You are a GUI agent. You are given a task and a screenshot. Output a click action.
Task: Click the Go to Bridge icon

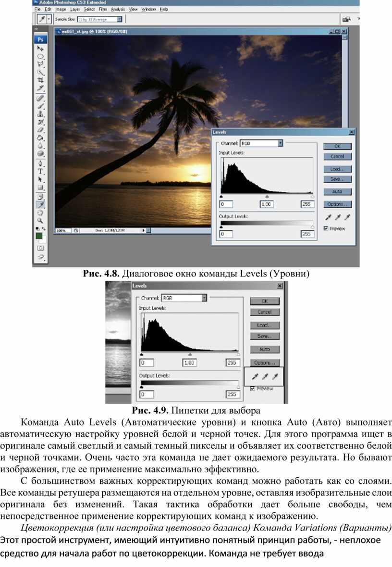(346, 19)
